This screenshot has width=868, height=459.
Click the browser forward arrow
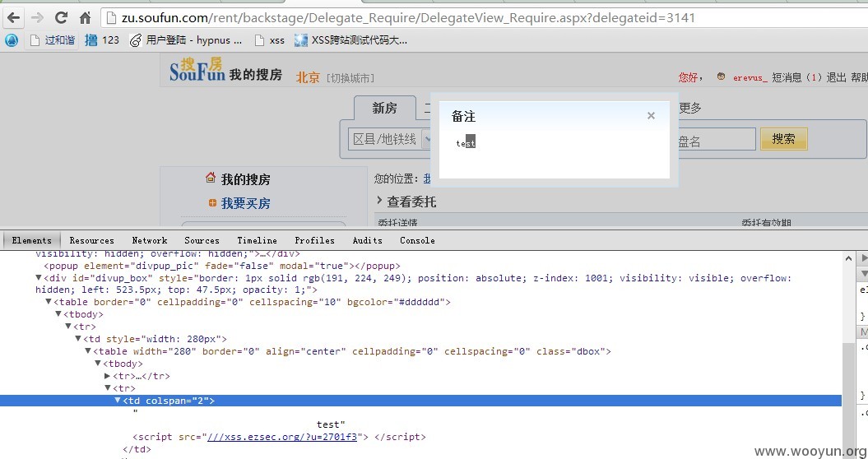pos(37,18)
